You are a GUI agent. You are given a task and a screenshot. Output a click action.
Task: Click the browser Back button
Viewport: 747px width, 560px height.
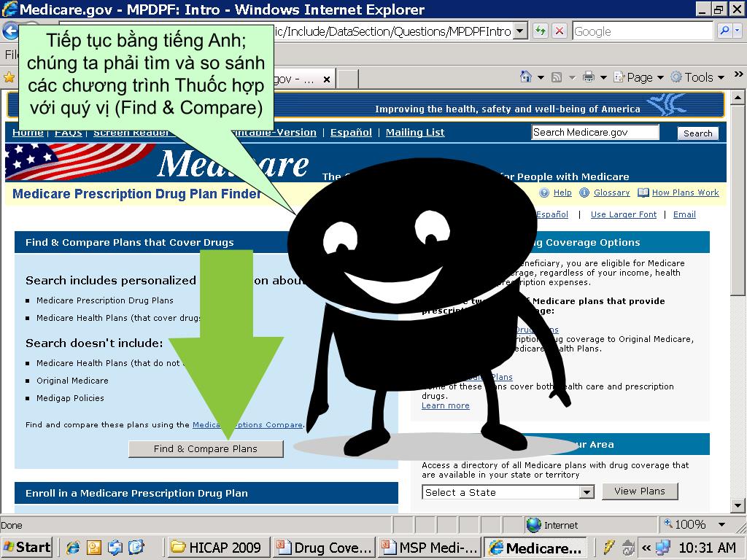click(10, 31)
